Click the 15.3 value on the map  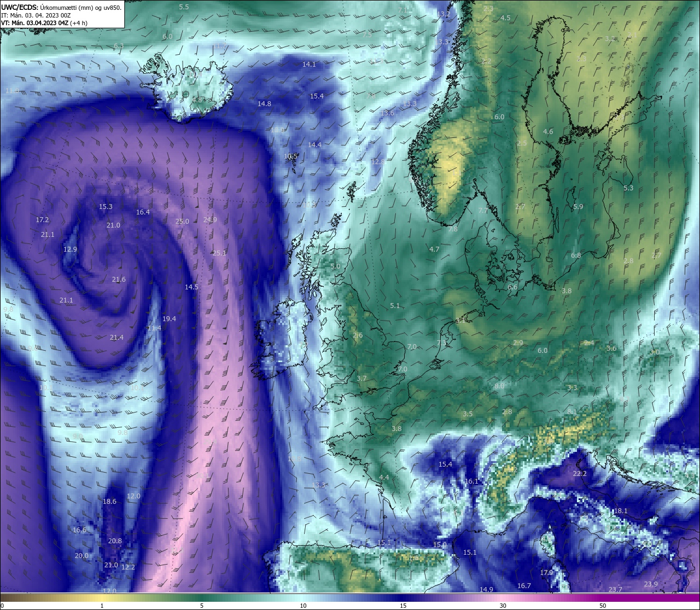point(106,207)
